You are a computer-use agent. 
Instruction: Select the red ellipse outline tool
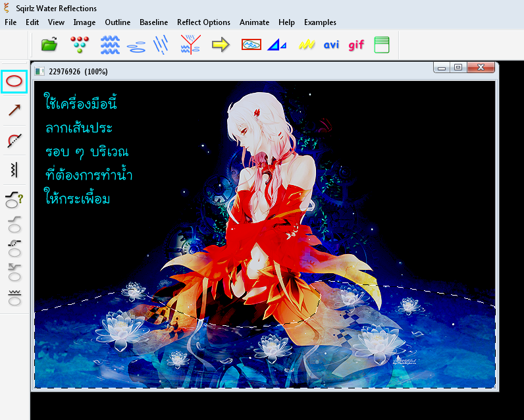coord(14,81)
